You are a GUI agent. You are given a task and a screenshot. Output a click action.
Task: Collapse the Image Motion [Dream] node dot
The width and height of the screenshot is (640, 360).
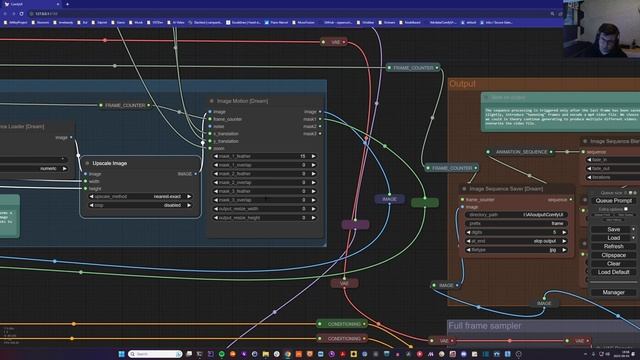pos(211,101)
